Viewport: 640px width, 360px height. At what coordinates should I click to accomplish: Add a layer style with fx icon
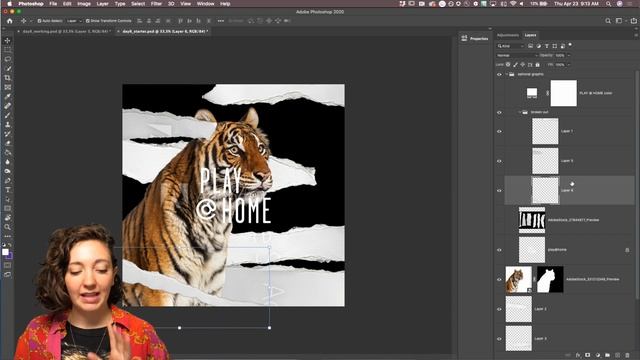point(578,356)
